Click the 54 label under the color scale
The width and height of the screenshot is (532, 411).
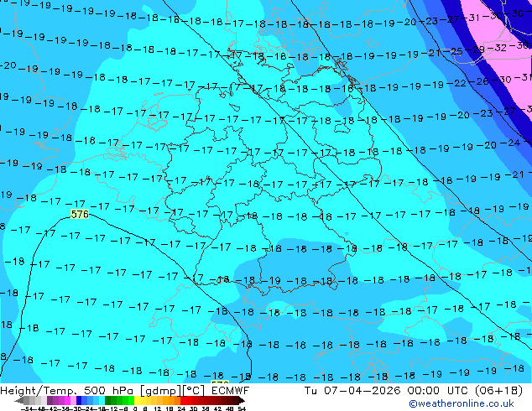[241, 408]
